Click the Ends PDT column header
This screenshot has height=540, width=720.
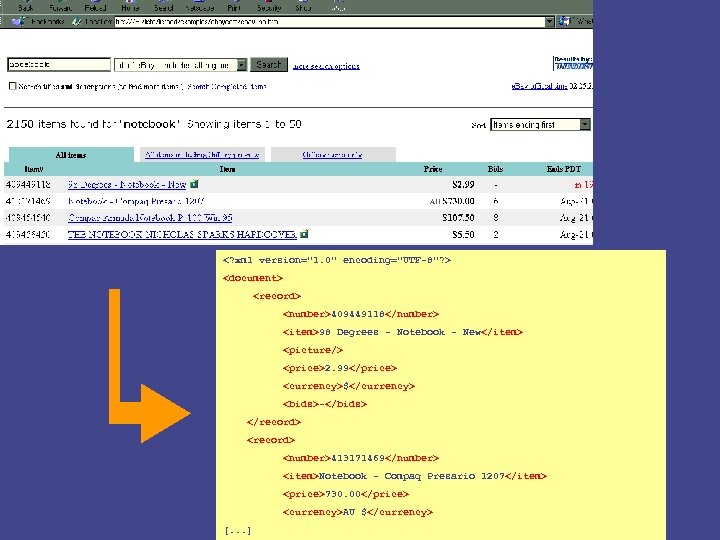coord(563,169)
